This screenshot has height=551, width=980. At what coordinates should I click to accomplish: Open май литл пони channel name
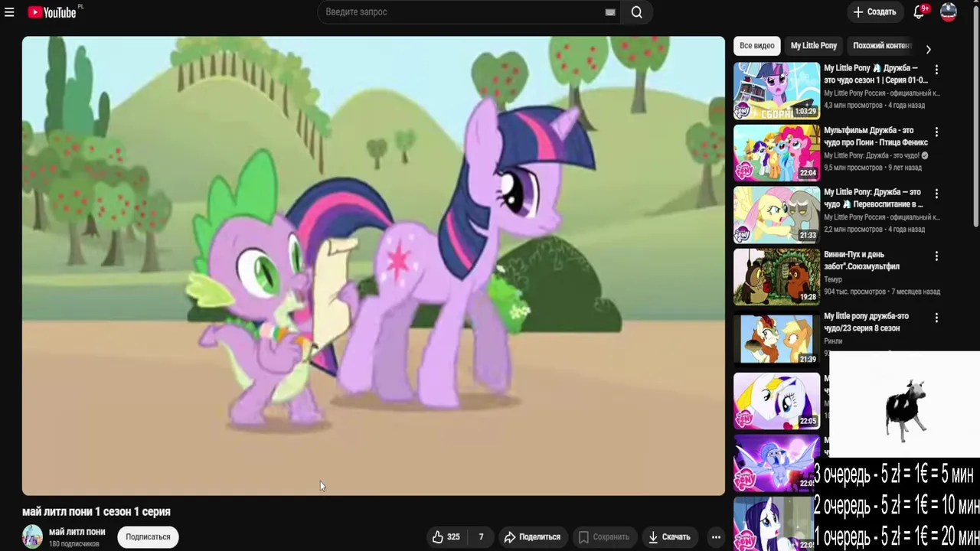click(77, 532)
